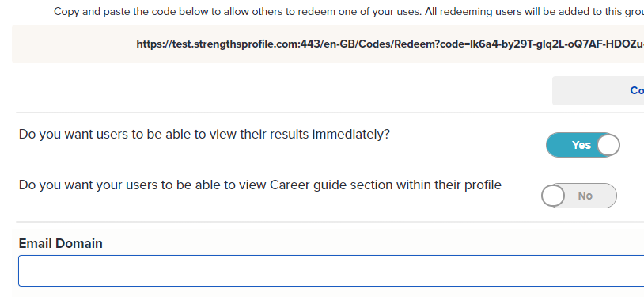Click the 'view their results immediately' question text

204,135
